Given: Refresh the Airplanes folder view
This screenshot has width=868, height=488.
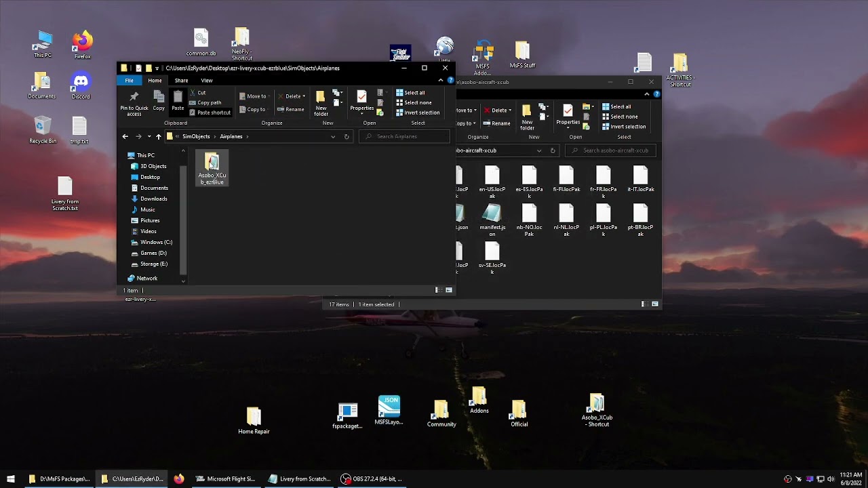Looking at the screenshot, I should [x=347, y=137].
